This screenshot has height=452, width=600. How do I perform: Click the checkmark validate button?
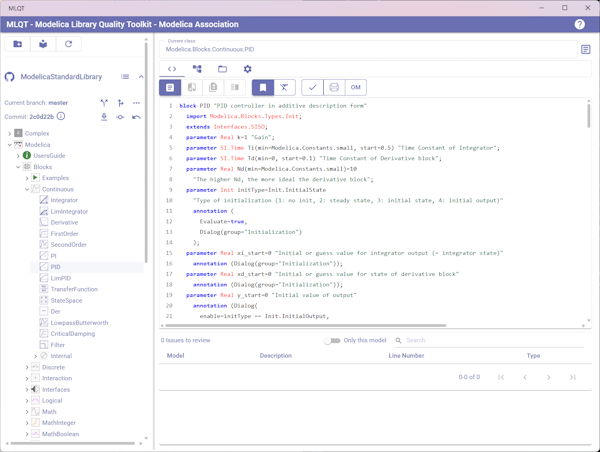coord(312,88)
